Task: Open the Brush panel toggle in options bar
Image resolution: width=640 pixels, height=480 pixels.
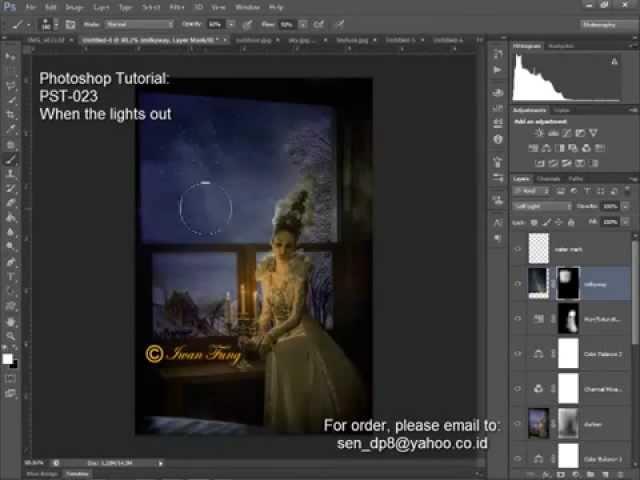Action: coord(70,24)
